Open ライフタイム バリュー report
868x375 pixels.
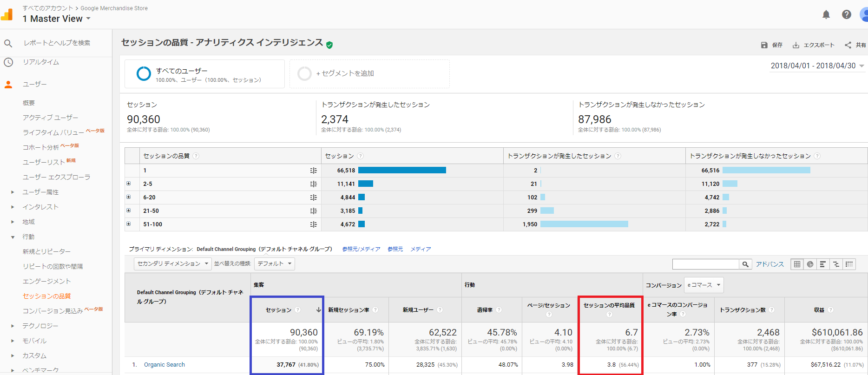click(x=53, y=133)
